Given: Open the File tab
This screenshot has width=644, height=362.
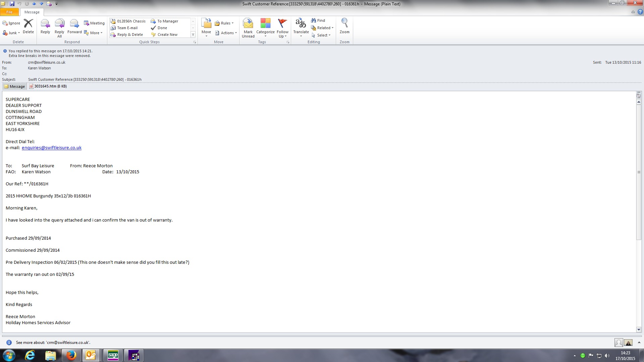Looking at the screenshot, I should coord(9,12).
